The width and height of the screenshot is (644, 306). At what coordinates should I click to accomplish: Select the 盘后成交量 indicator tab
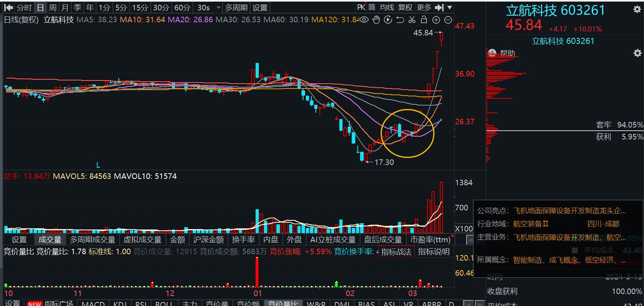pyautogui.click(x=383, y=239)
